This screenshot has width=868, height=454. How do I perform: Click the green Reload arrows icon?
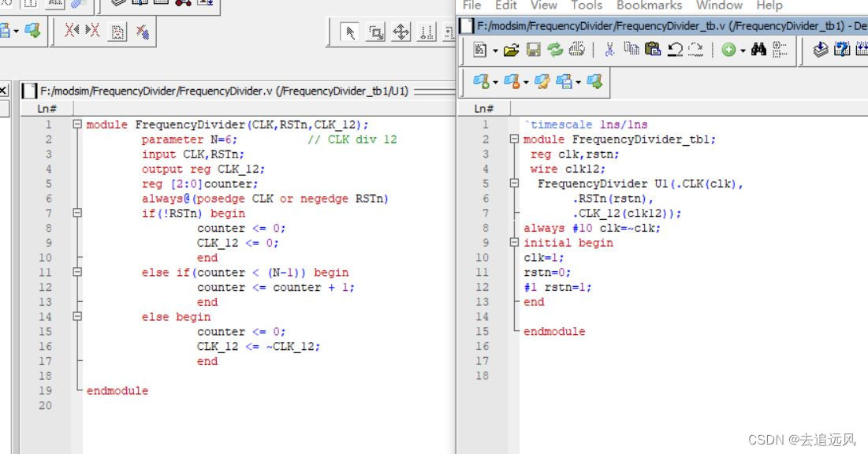(x=555, y=50)
